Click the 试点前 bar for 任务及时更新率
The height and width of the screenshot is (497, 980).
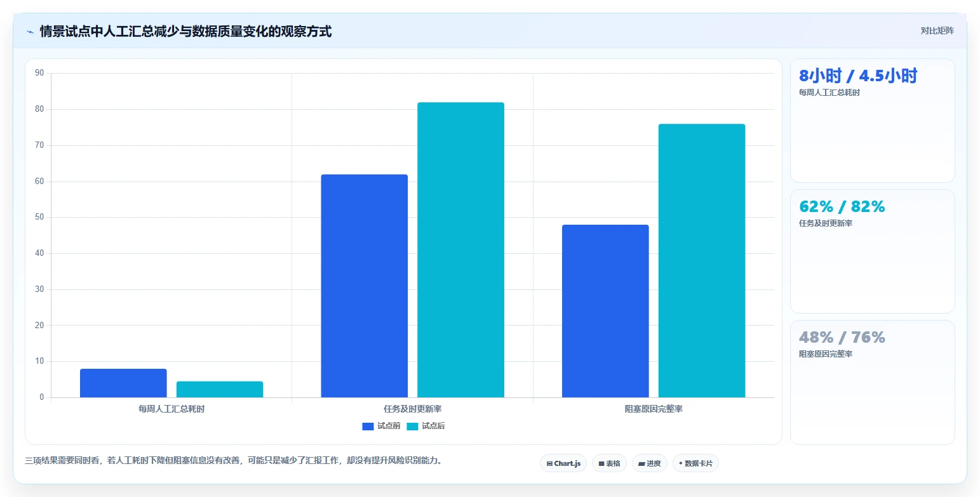[365, 286]
